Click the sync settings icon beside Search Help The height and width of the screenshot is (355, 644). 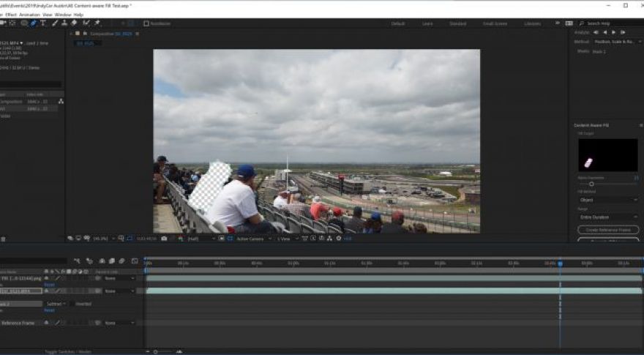tap(569, 23)
